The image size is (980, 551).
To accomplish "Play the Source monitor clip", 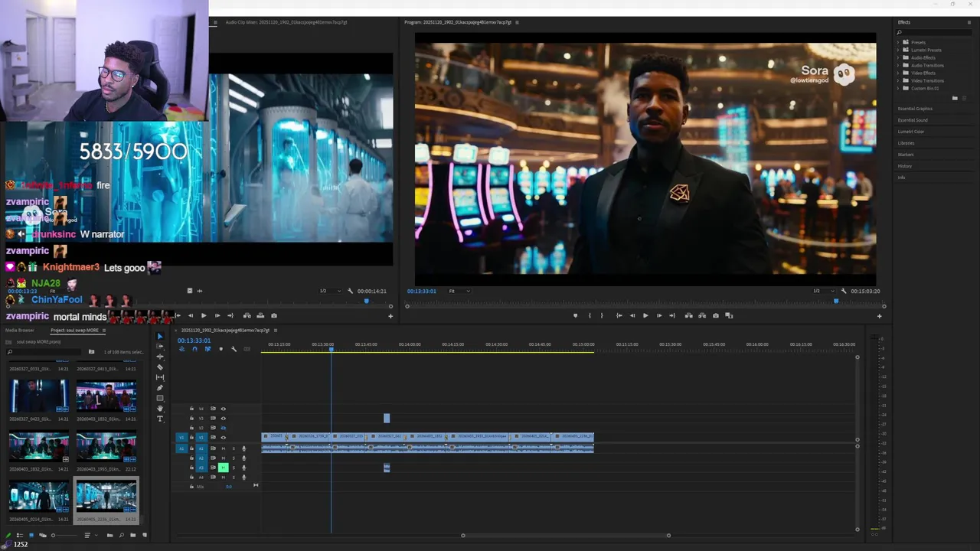I will point(204,315).
